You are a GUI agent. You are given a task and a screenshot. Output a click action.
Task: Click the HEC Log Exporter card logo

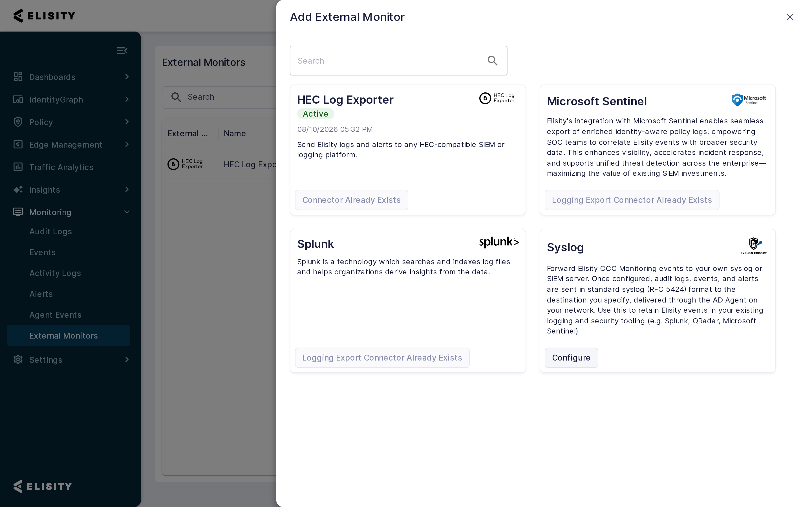click(497, 98)
